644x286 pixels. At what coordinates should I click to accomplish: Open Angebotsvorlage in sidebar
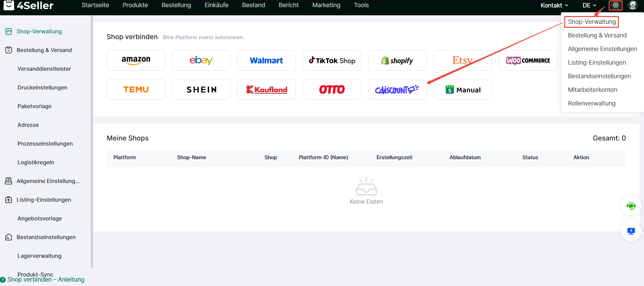[40, 218]
